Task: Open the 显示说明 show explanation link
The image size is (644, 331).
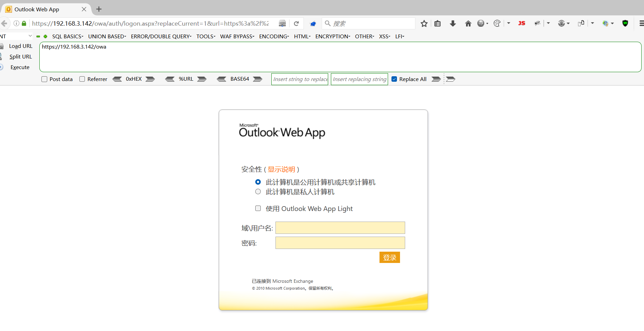Action: 281,169
